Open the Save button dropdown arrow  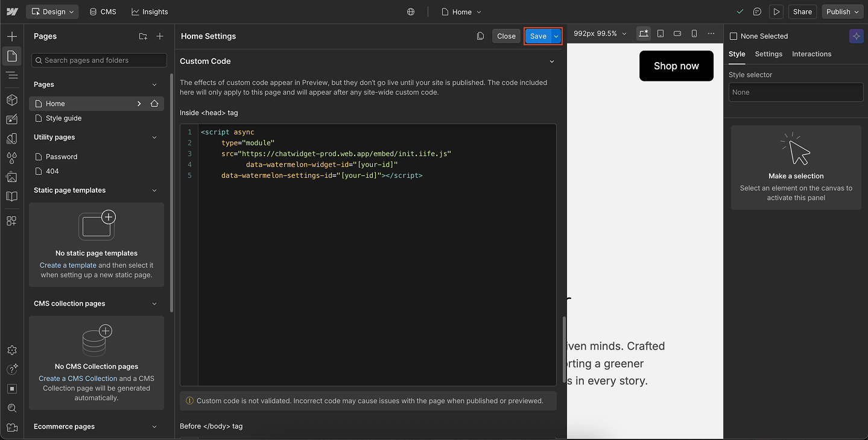tap(556, 36)
